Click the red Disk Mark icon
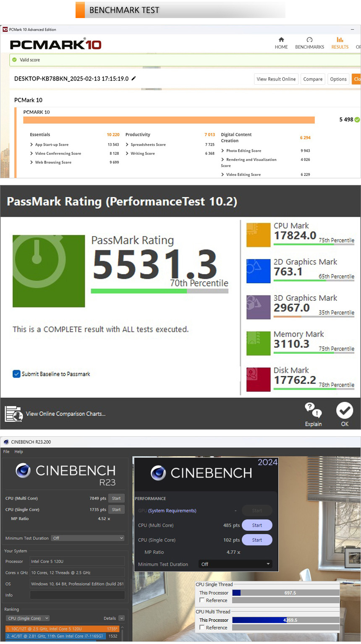 pyautogui.click(x=258, y=379)
